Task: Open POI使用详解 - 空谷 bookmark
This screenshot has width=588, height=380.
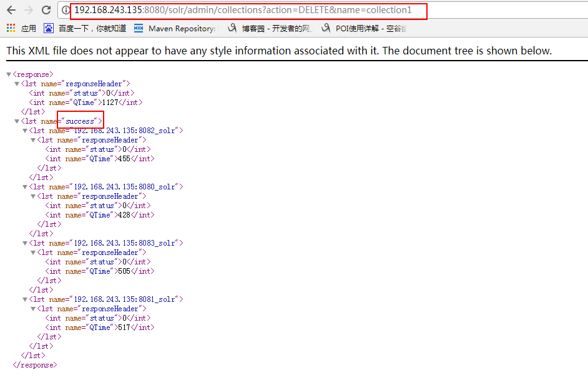Action: [371, 29]
